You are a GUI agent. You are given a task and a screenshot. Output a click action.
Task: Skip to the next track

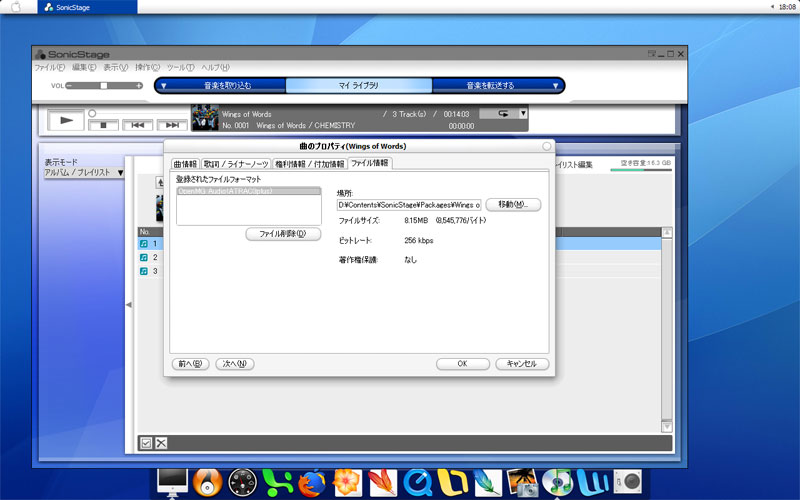[172, 125]
